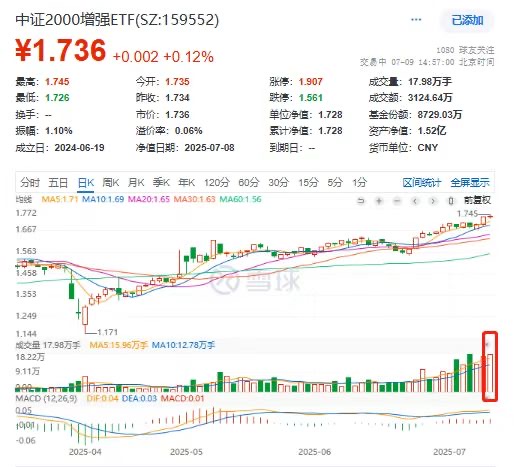Shift chart right with the right chevron

[433, 201]
